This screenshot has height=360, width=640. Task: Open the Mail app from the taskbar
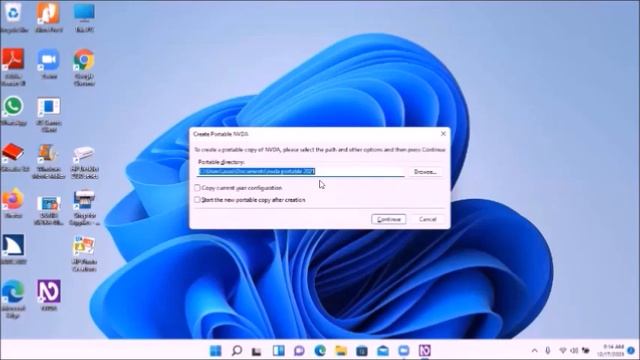tap(382, 350)
